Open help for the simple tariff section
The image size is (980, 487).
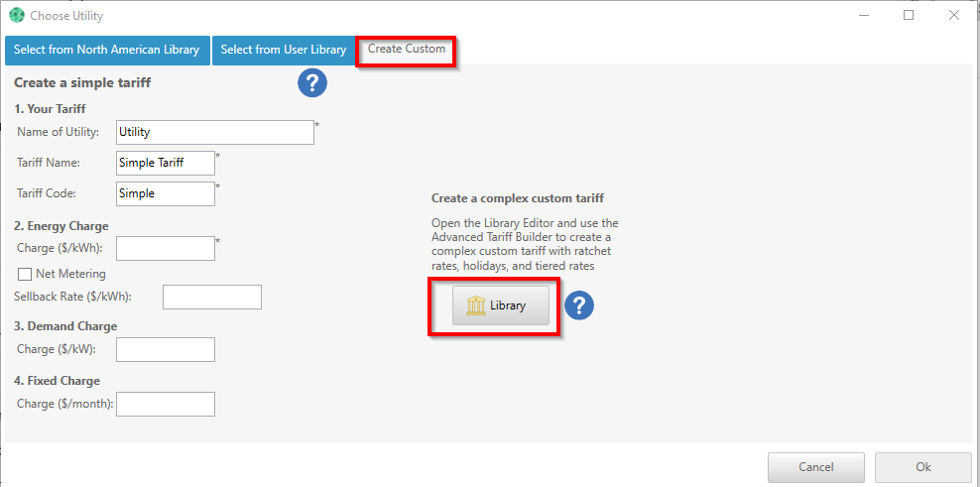pyautogui.click(x=312, y=82)
